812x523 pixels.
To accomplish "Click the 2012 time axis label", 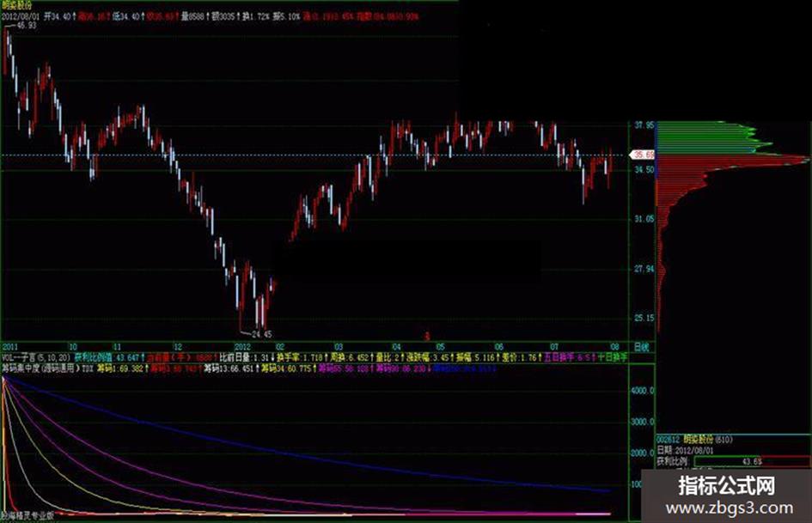I will click(x=242, y=347).
